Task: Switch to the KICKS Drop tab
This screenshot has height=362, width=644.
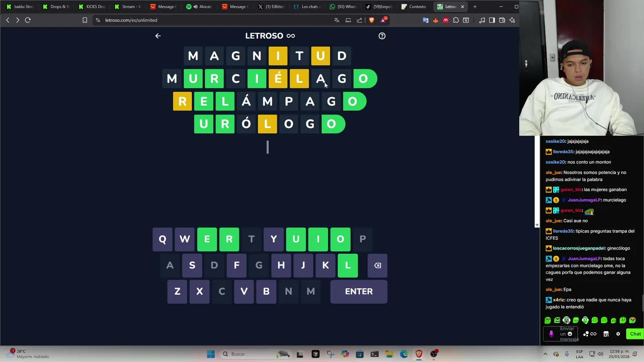Action: click(x=92, y=7)
